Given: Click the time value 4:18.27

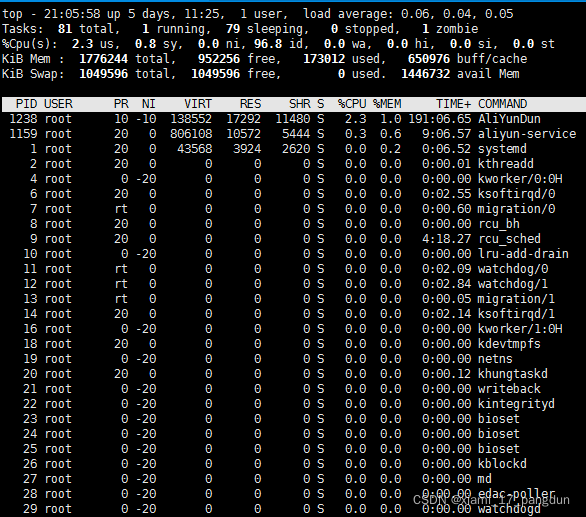Looking at the screenshot, I should point(447,239).
